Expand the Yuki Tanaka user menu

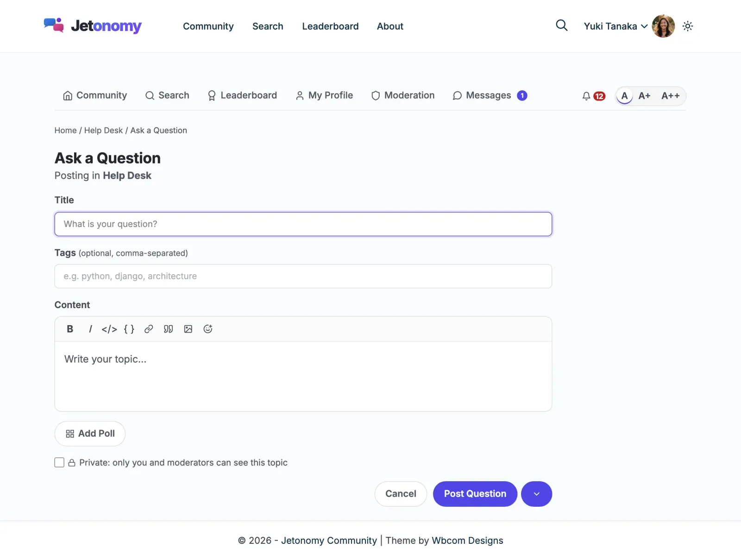(x=615, y=26)
